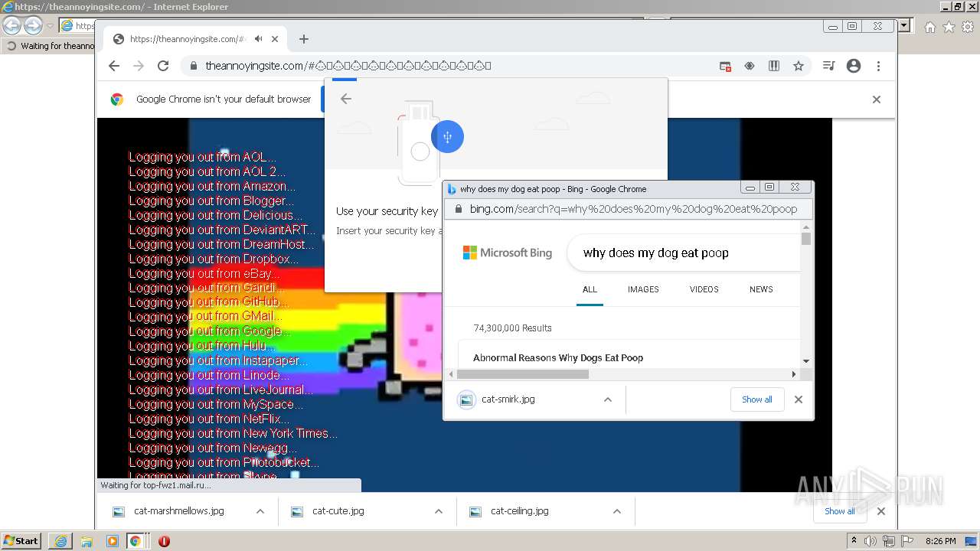Open the media control playlist icon
The width and height of the screenshot is (980, 551).
click(828, 66)
